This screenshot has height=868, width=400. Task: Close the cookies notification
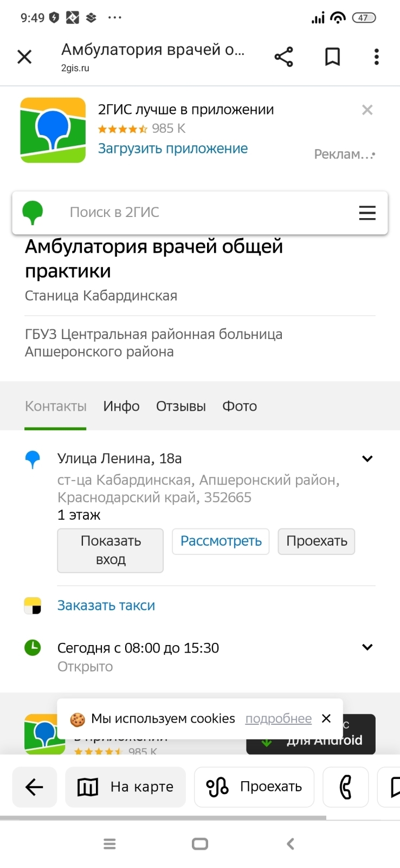(326, 718)
